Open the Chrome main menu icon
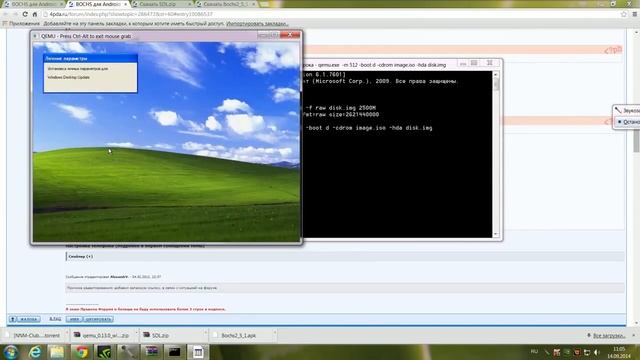 click(x=635, y=14)
